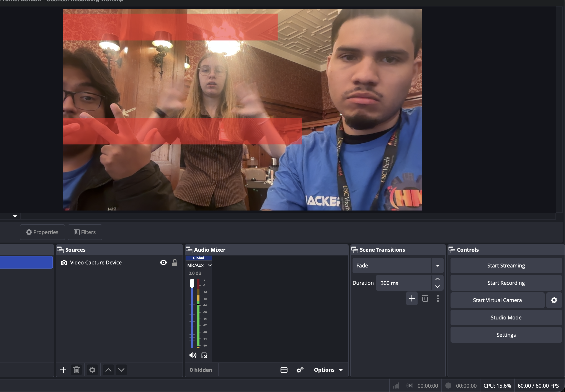Toggle visibility of Video Capture Device

(x=163, y=262)
